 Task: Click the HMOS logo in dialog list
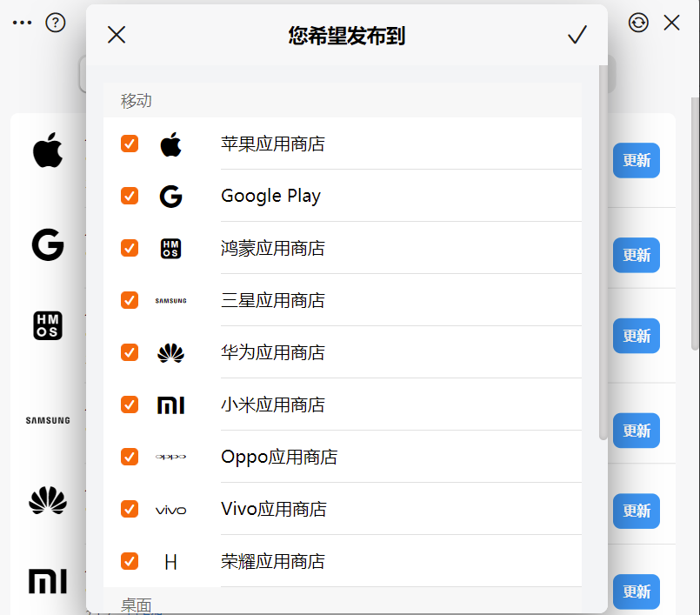pos(170,249)
